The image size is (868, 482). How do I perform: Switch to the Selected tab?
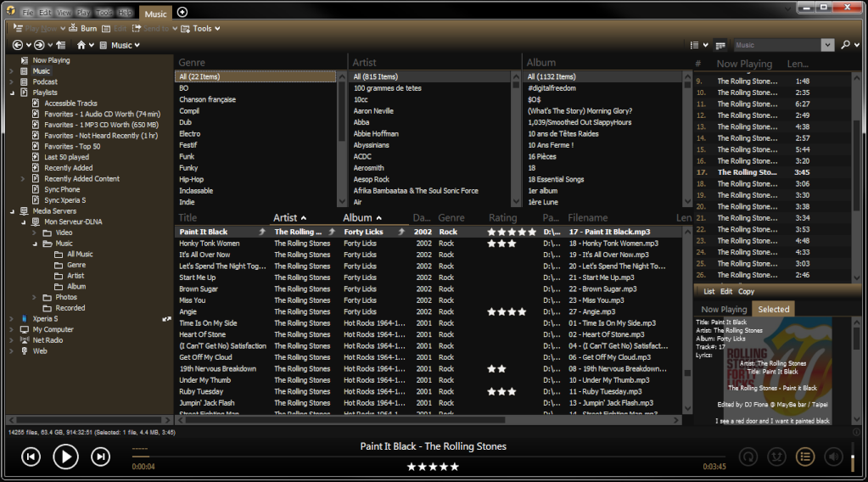pyautogui.click(x=773, y=310)
